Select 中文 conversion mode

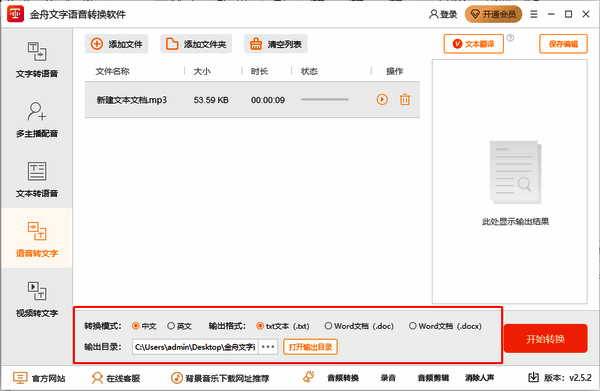144,326
